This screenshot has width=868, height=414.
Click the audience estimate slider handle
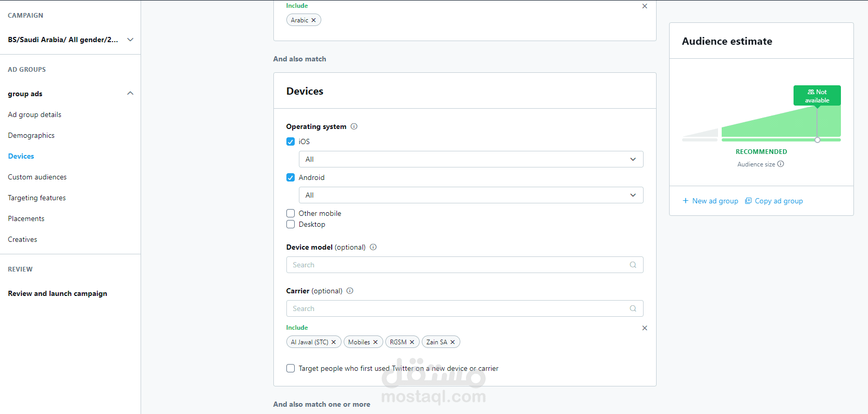817,140
